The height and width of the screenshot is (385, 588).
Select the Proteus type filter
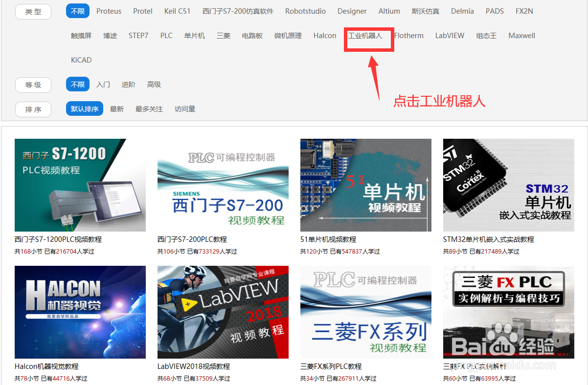coord(109,11)
